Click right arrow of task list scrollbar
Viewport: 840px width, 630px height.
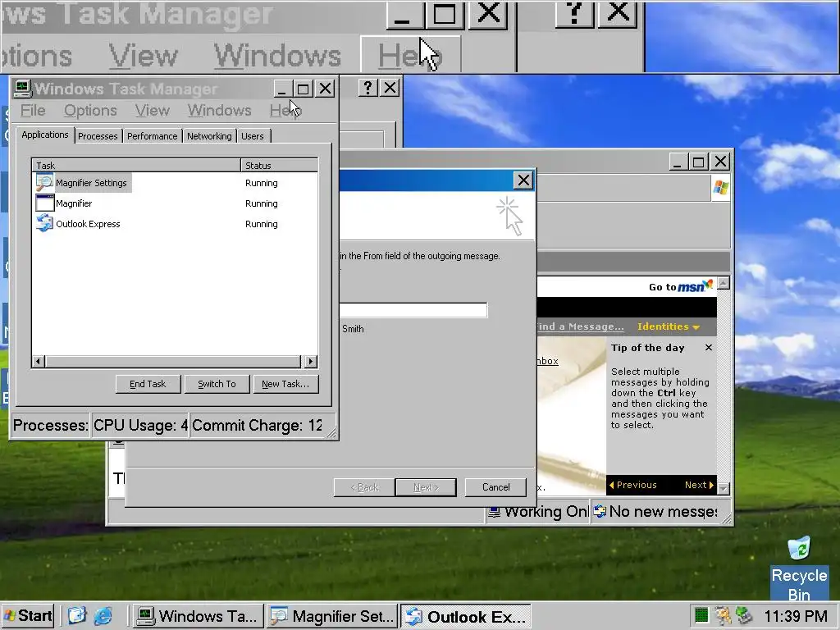tap(311, 362)
